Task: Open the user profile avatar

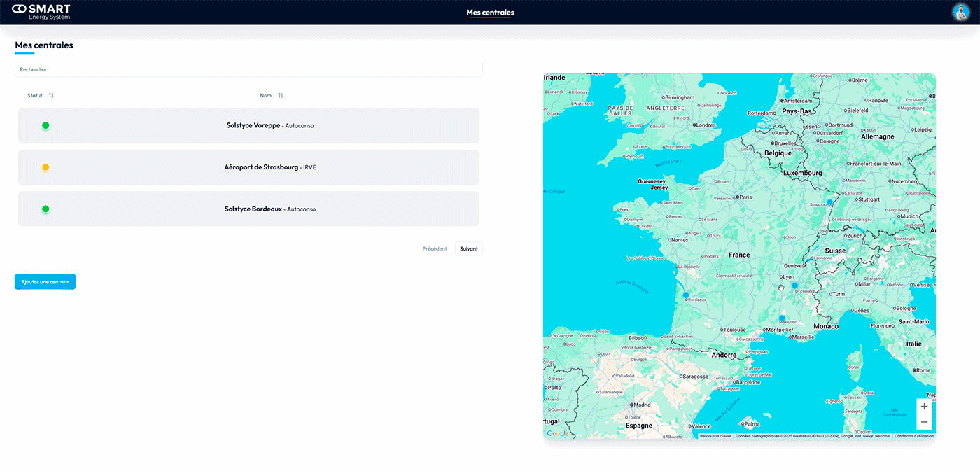Action: [960, 12]
